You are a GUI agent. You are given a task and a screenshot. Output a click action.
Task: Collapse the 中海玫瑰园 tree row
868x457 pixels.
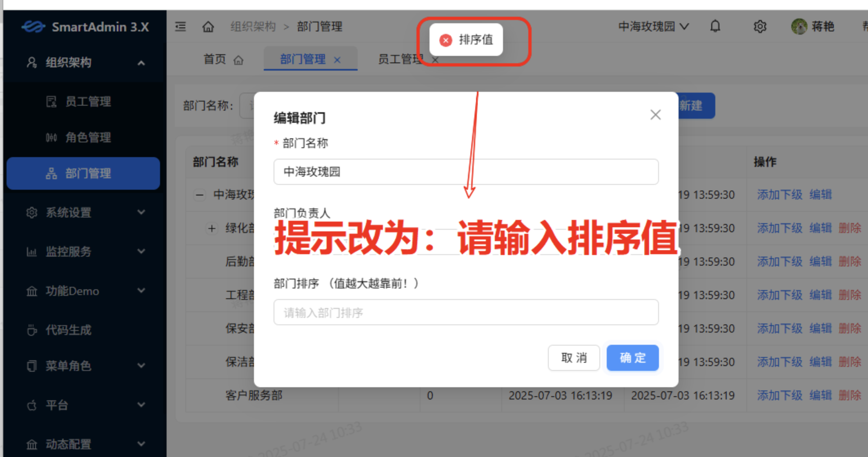pos(199,195)
